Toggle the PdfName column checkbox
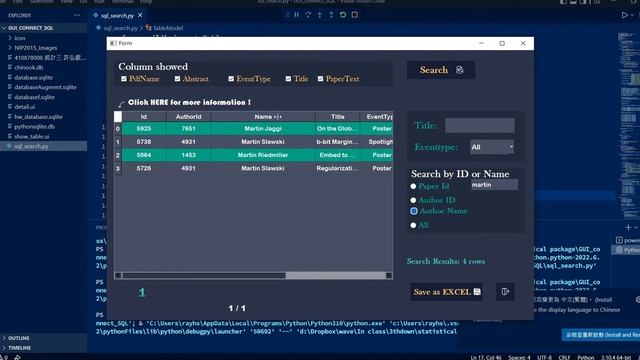Viewport: 640px width, 360px height. point(124,79)
